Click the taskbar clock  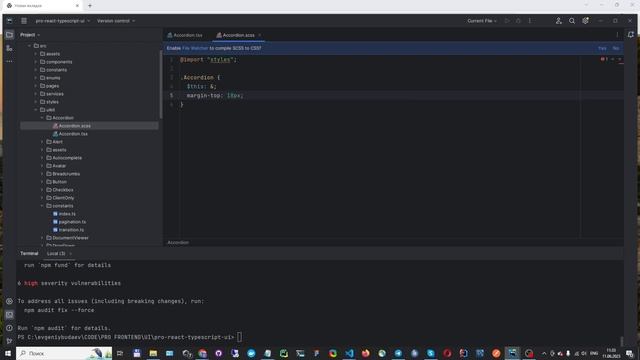[x=611, y=353]
